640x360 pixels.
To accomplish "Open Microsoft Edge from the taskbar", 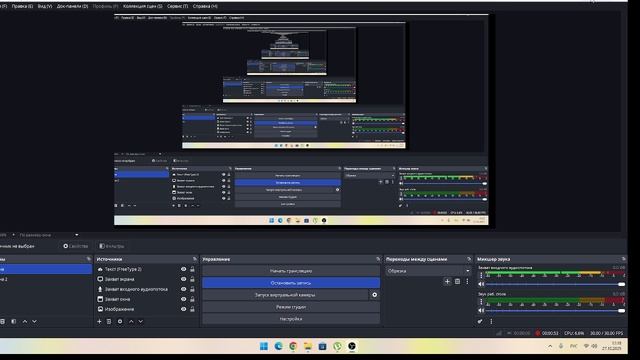I will pos(278,347).
